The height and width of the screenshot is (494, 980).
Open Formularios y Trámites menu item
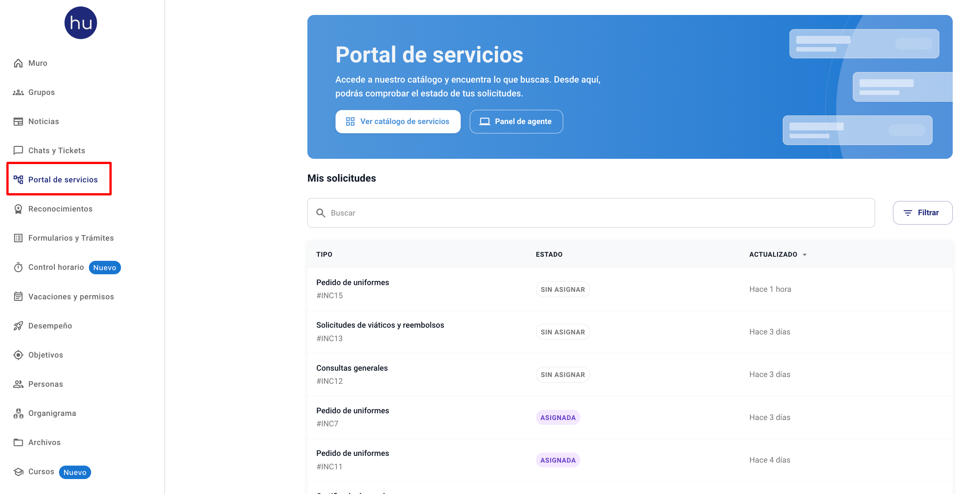(71, 238)
